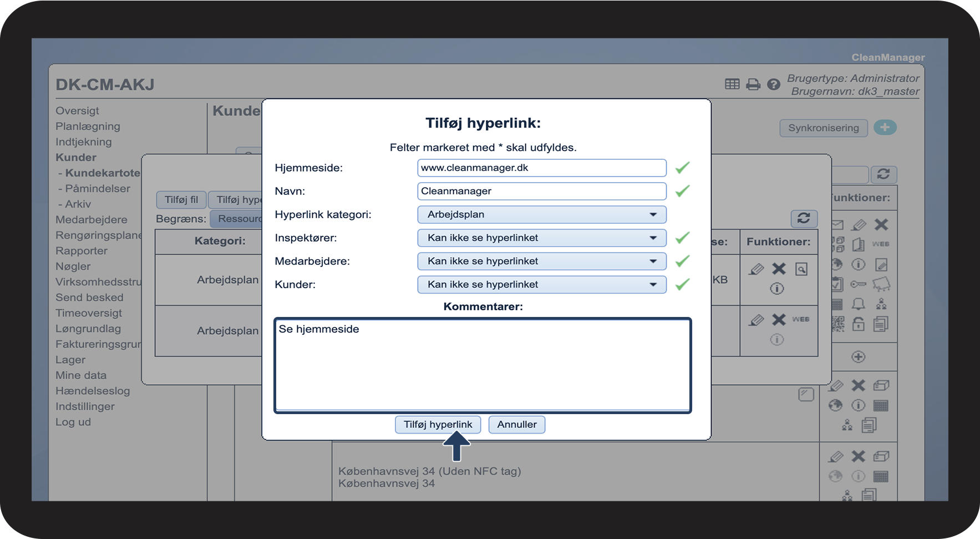Delete the file in the KB size row
The image size is (980, 539).
coord(779,269)
